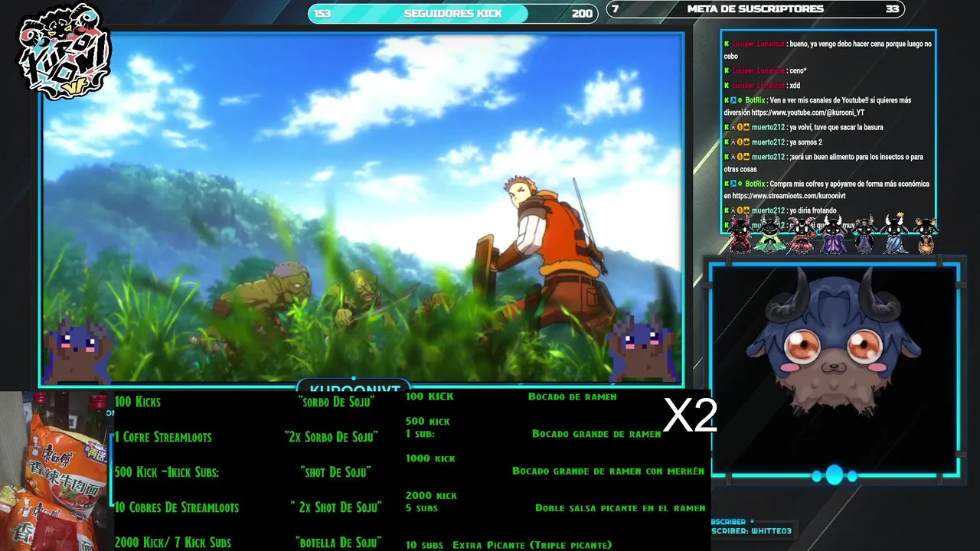The height and width of the screenshot is (551, 980).
Task: Click the Meta de Suscriptores progress bar
Action: point(755,9)
